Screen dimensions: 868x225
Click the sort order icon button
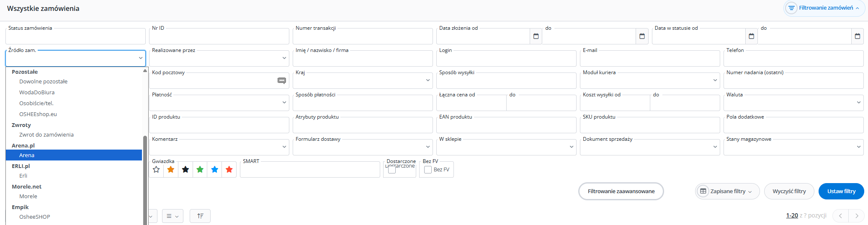point(200,216)
